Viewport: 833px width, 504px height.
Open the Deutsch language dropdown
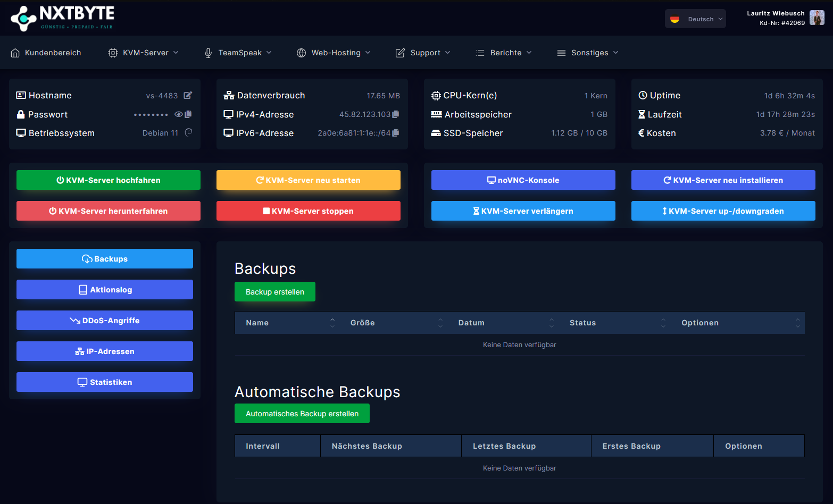pos(695,19)
